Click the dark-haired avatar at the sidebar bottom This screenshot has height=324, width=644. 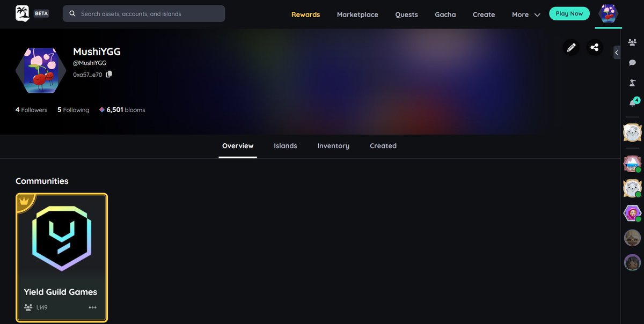[x=632, y=262]
